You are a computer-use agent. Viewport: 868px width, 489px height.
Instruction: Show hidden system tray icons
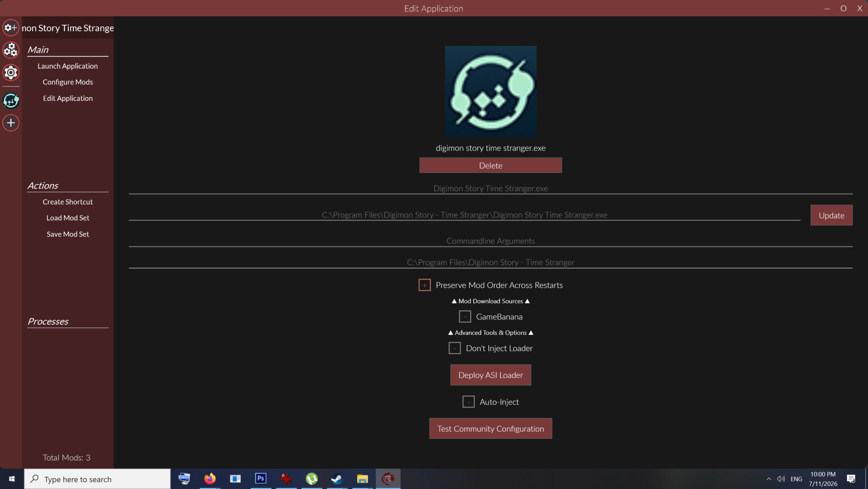[x=769, y=479]
